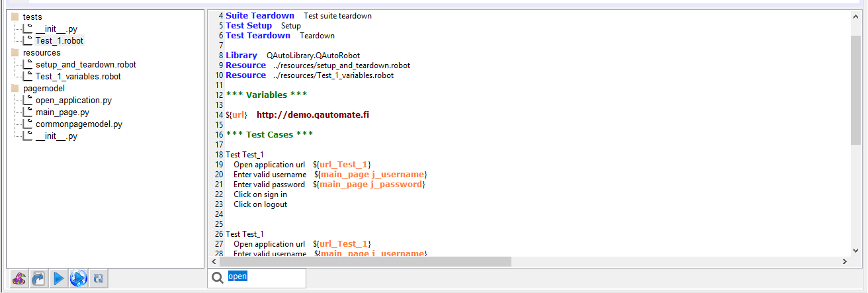Viewport: 868px width, 293px height.
Task: Open main_page.py file
Action: [62, 112]
